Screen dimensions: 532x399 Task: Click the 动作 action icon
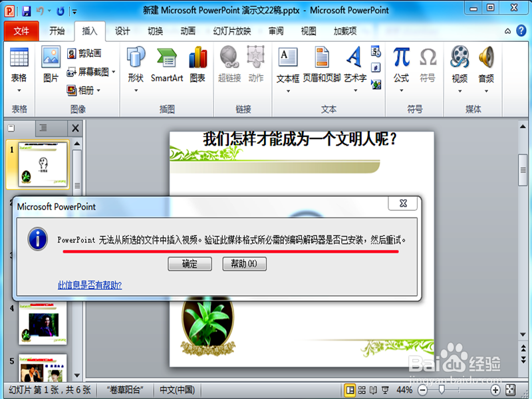[x=256, y=65]
